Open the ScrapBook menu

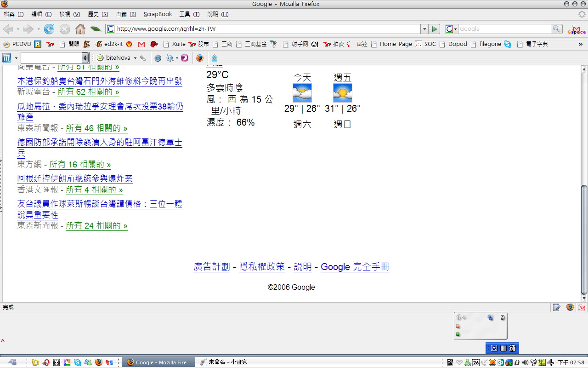click(158, 14)
